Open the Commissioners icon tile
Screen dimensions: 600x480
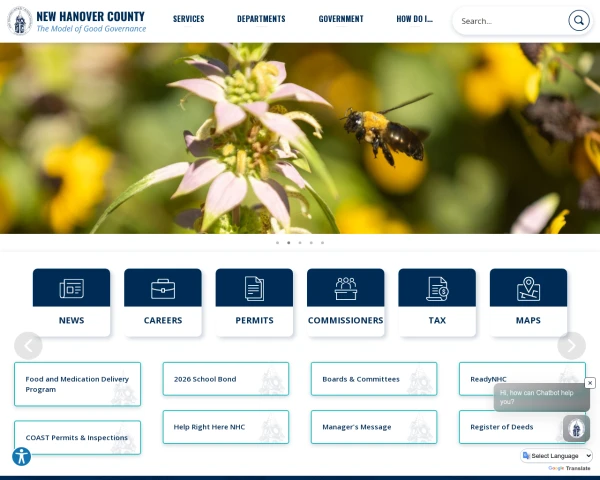point(346,302)
